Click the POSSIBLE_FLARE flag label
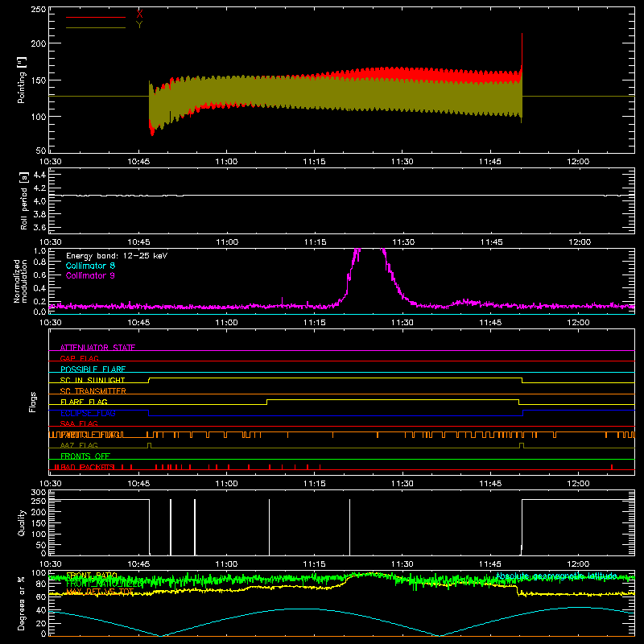The image size is (644, 644). 93,369
